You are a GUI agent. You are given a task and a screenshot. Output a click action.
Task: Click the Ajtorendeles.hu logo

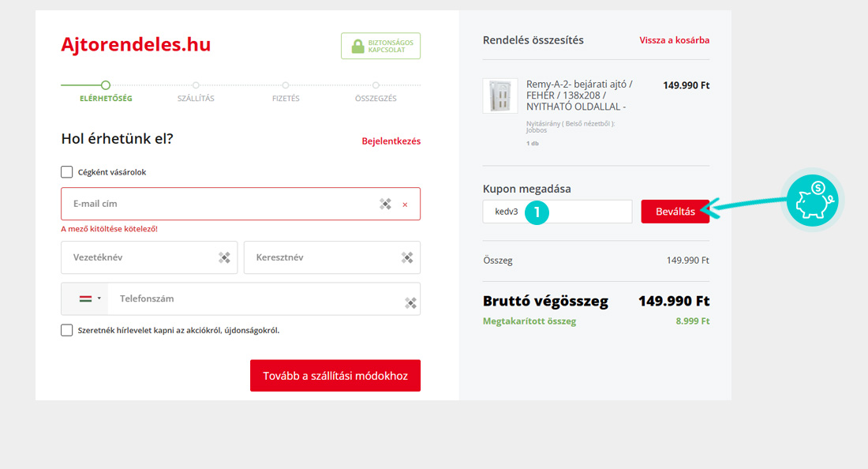click(136, 44)
